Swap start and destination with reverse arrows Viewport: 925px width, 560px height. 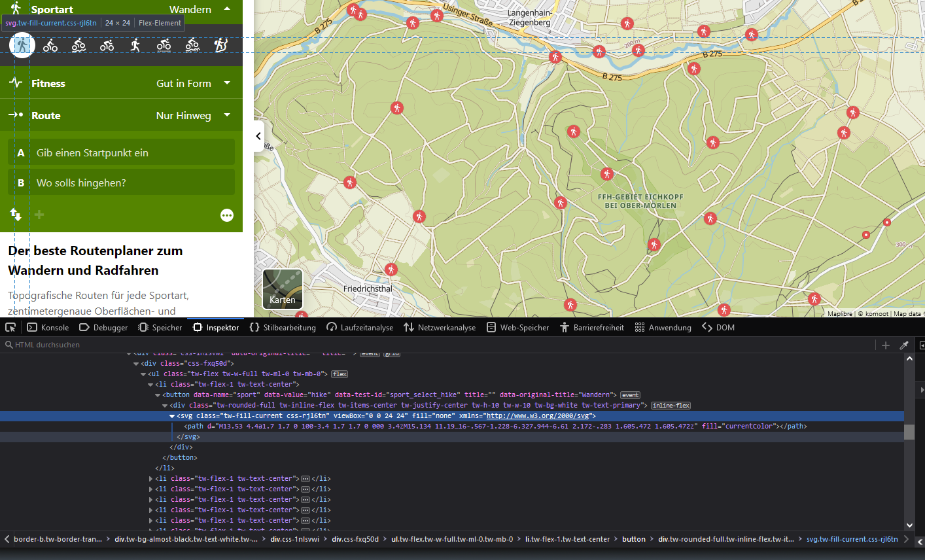16,215
